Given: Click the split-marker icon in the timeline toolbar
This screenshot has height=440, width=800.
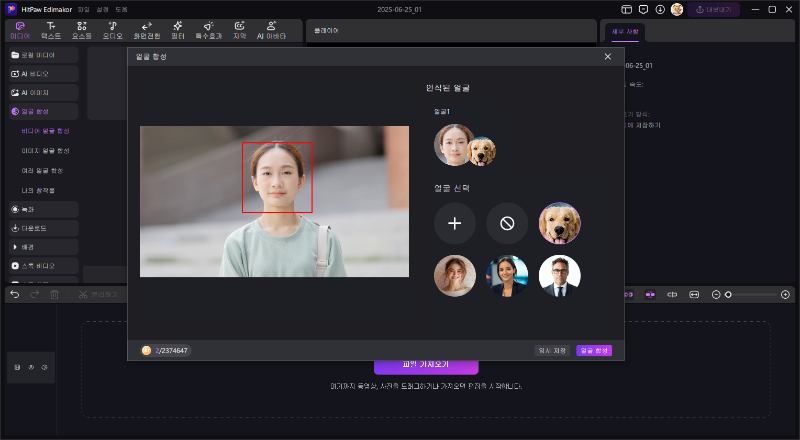Looking at the screenshot, I should (672, 295).
